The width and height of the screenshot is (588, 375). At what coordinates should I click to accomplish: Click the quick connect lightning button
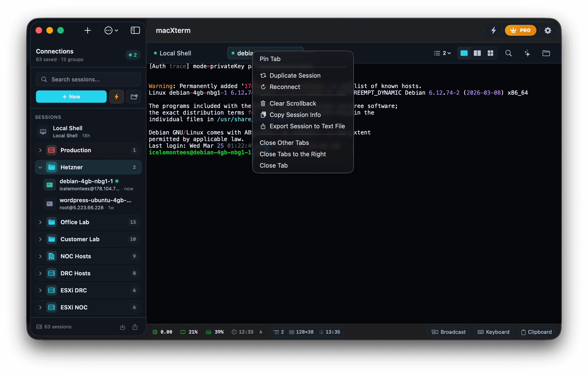coord(116,97)
